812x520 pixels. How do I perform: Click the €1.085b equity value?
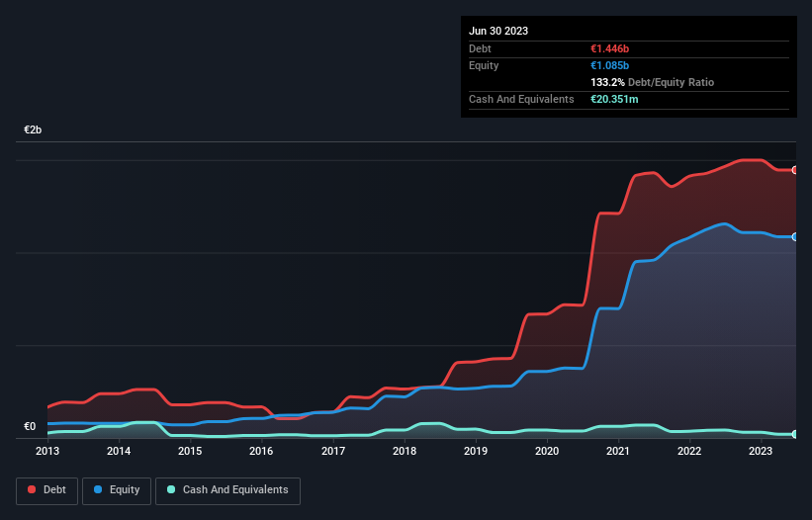609,65
